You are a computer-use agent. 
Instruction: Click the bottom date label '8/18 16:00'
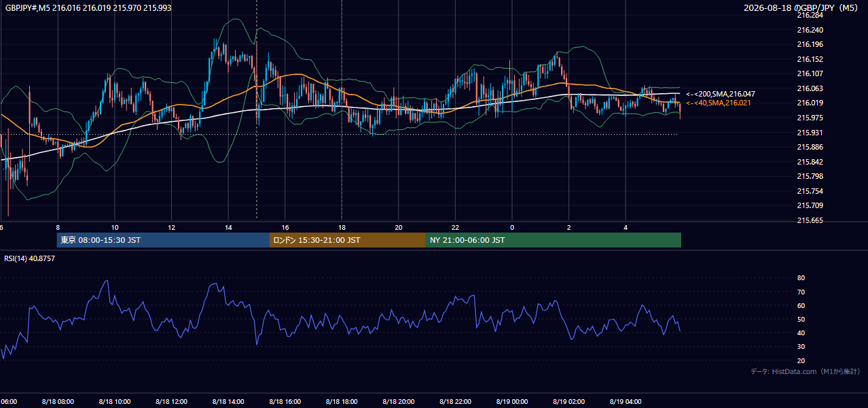click(x=285, y=402)
